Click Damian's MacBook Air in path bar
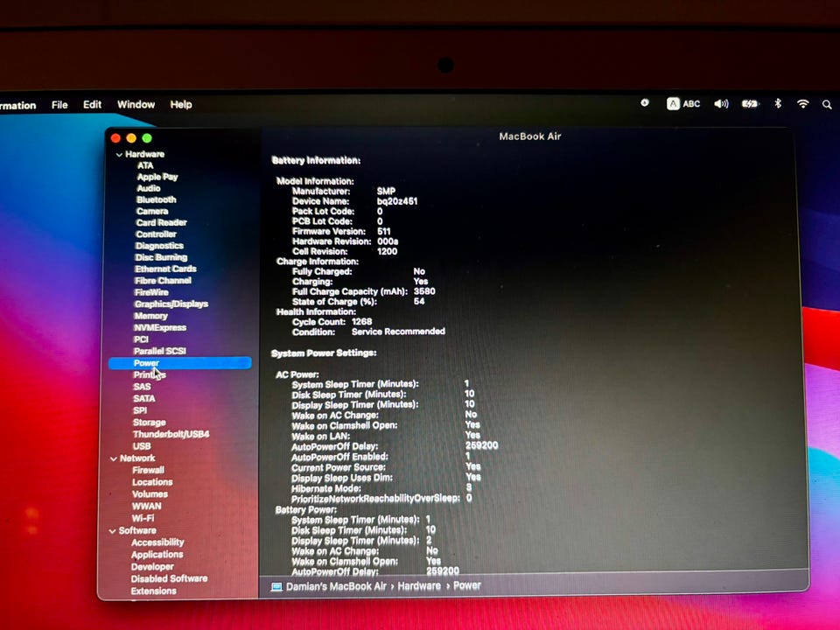This screenshot has width=840, height=630. coord(336,586)
